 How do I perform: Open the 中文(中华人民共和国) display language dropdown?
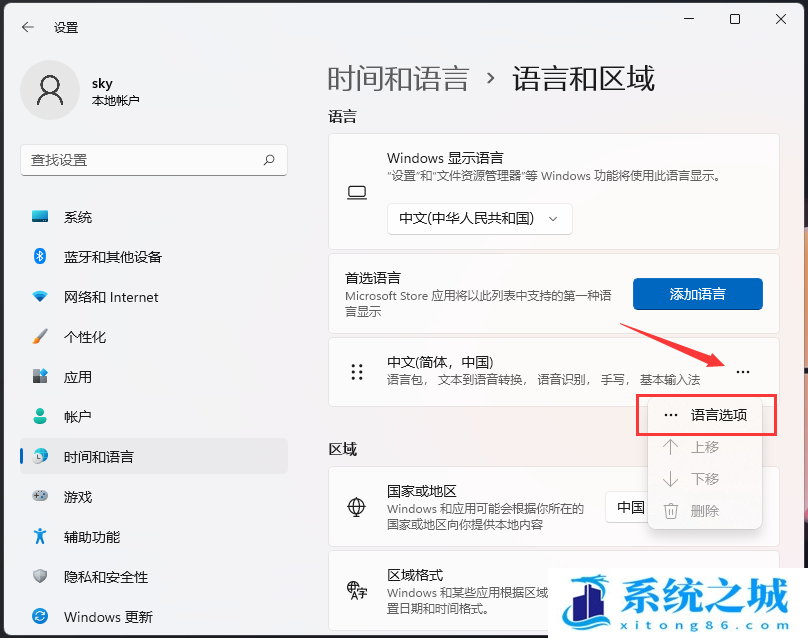coord(480,219)
